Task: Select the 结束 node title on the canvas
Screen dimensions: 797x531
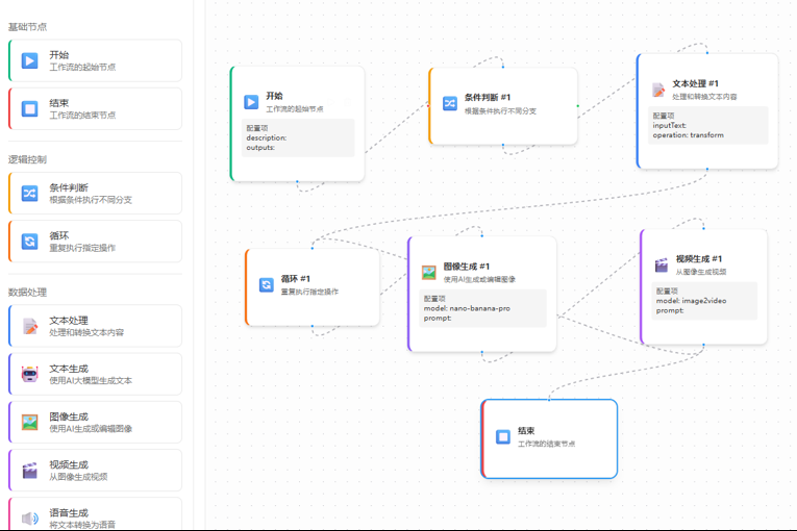Action: [x=528, y=431]
